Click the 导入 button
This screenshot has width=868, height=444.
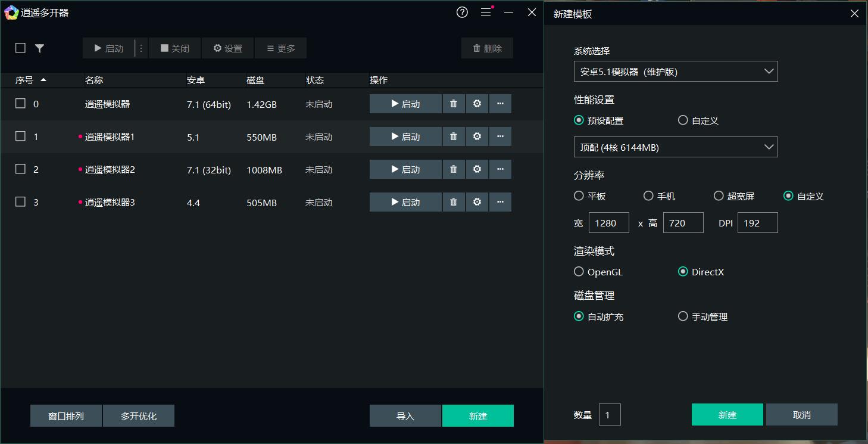[x=405, y=416]
